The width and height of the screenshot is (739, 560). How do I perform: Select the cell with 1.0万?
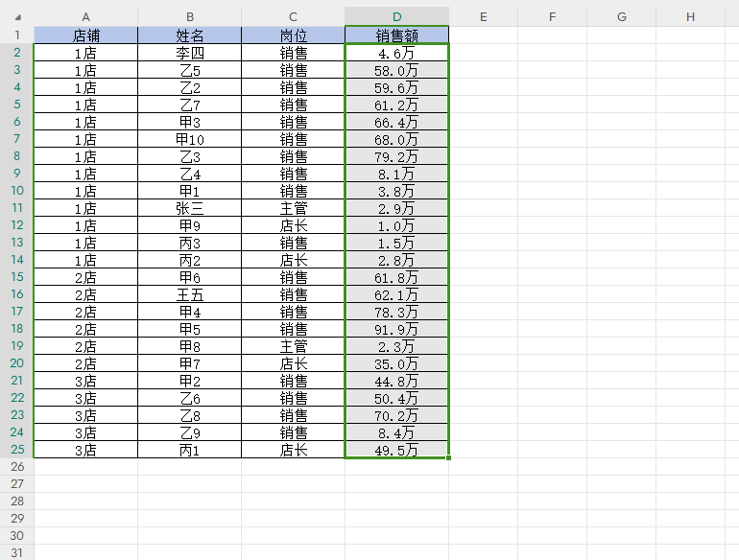point(396,225)
